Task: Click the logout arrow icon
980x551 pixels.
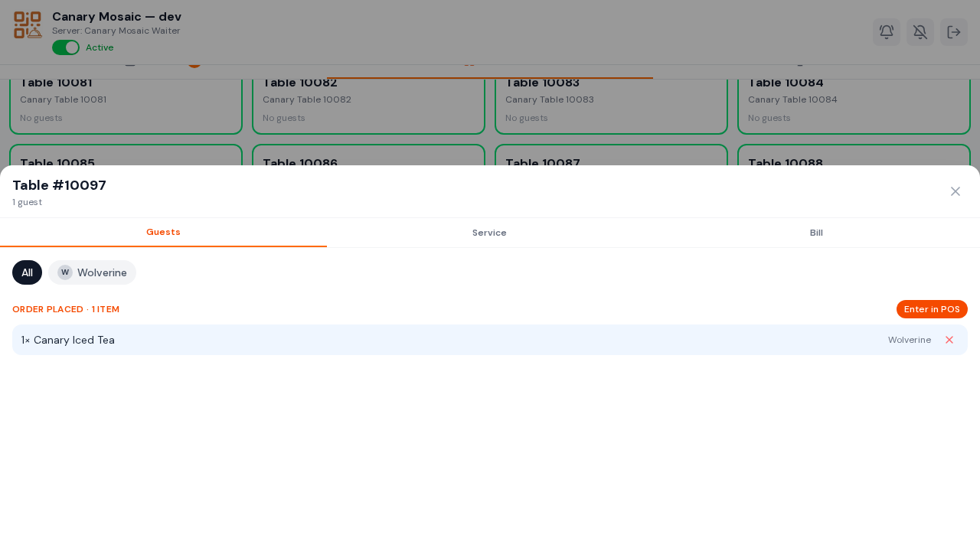Action: click(x=954, y=32)
